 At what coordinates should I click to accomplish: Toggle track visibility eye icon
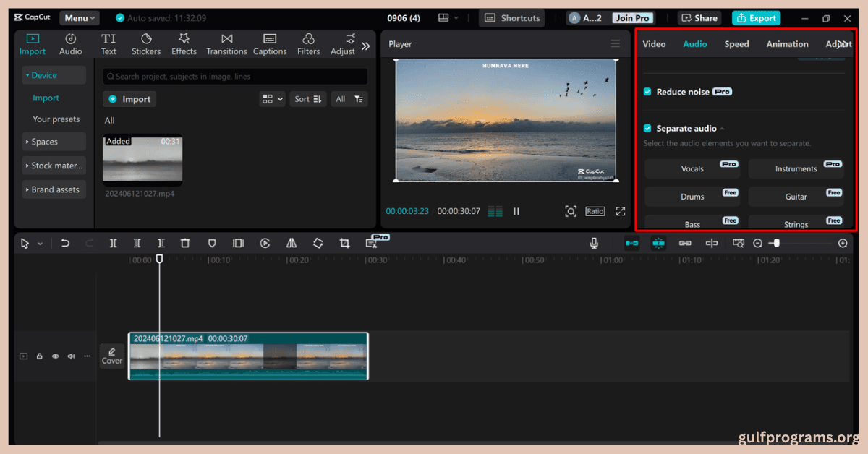click(55, 356)
